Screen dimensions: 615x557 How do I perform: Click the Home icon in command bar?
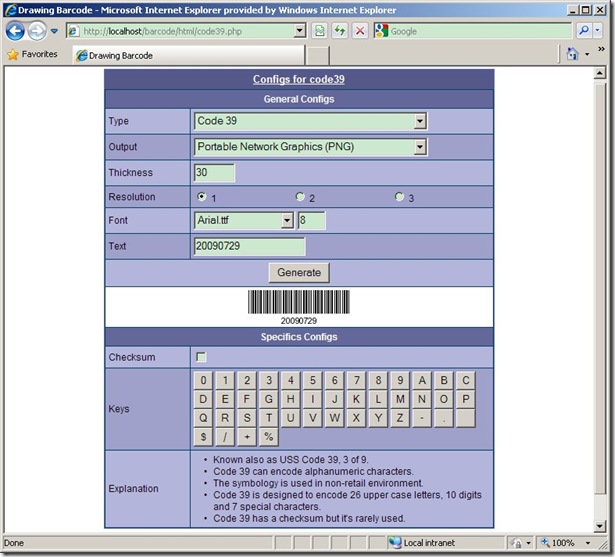[573, 54]
